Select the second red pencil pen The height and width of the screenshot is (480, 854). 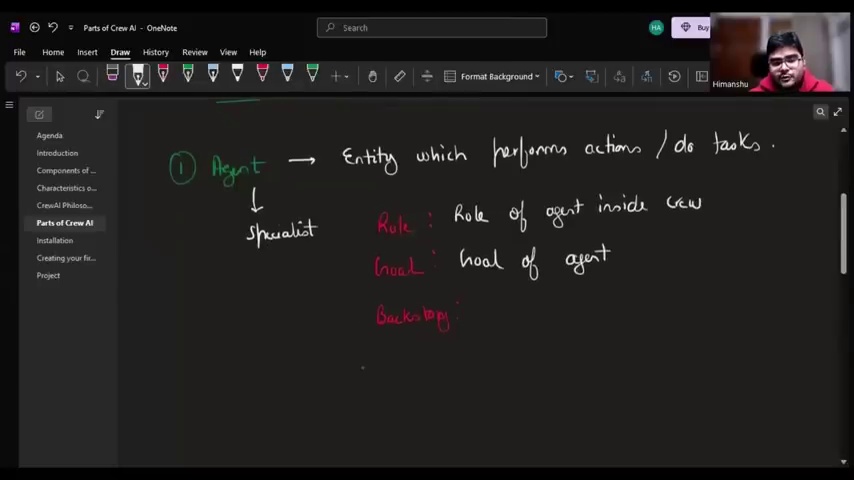tap(263, 74)
